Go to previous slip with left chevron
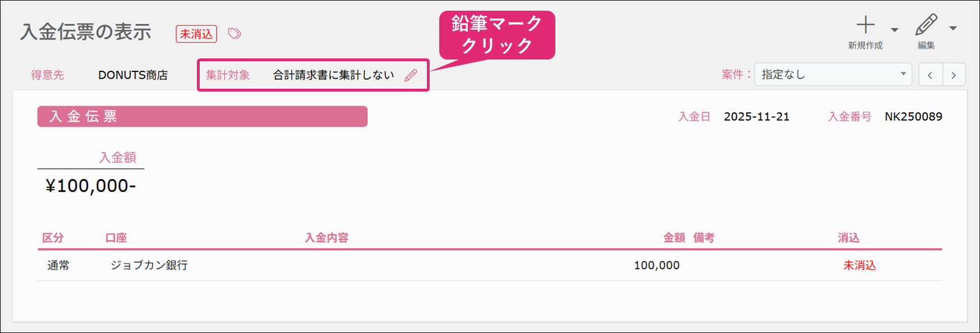980x333 pixels. coord(930,75)
